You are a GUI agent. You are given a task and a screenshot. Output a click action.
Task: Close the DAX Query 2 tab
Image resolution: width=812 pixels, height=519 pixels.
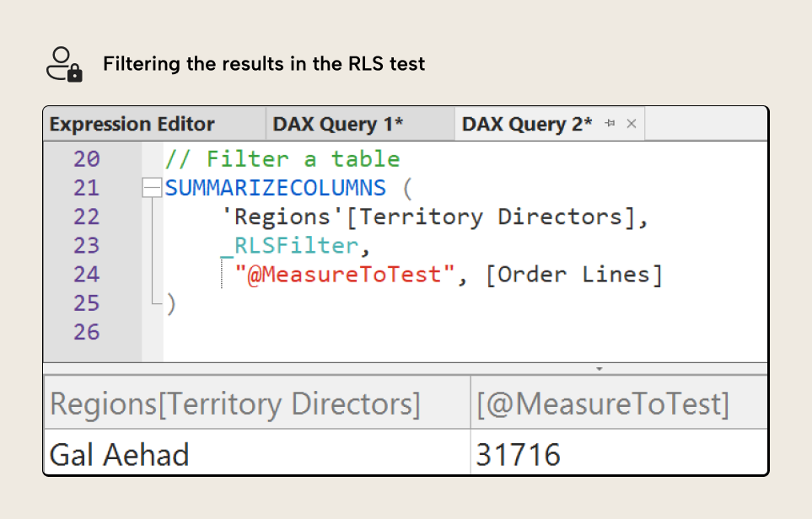click(x=632, y=123)
